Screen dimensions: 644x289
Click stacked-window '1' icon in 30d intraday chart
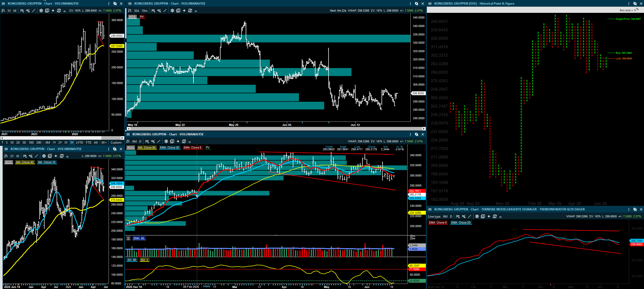pos(178,11)
